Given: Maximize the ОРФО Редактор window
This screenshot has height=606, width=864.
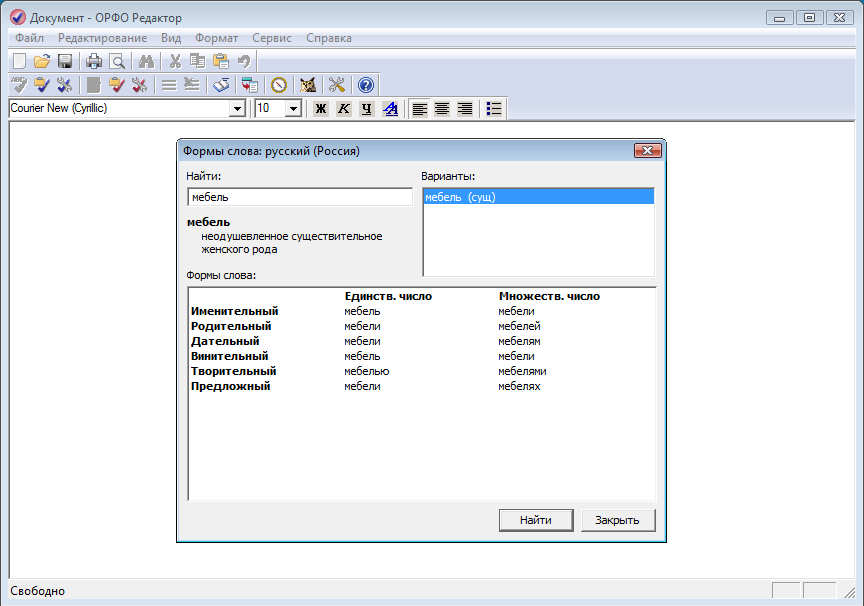Looking at the screenshot, I should (809, 18).
